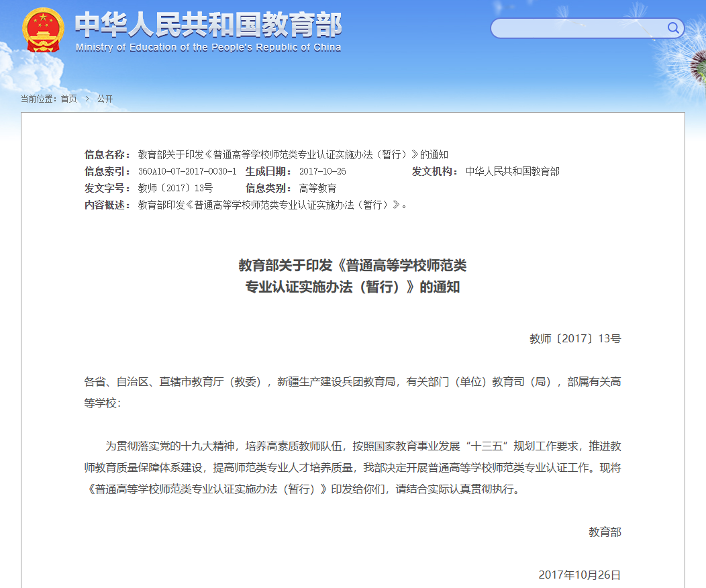The width and height of the screenshot is (706, 588).
Task: Click the search magnifier icon
Action: [673, 28]
